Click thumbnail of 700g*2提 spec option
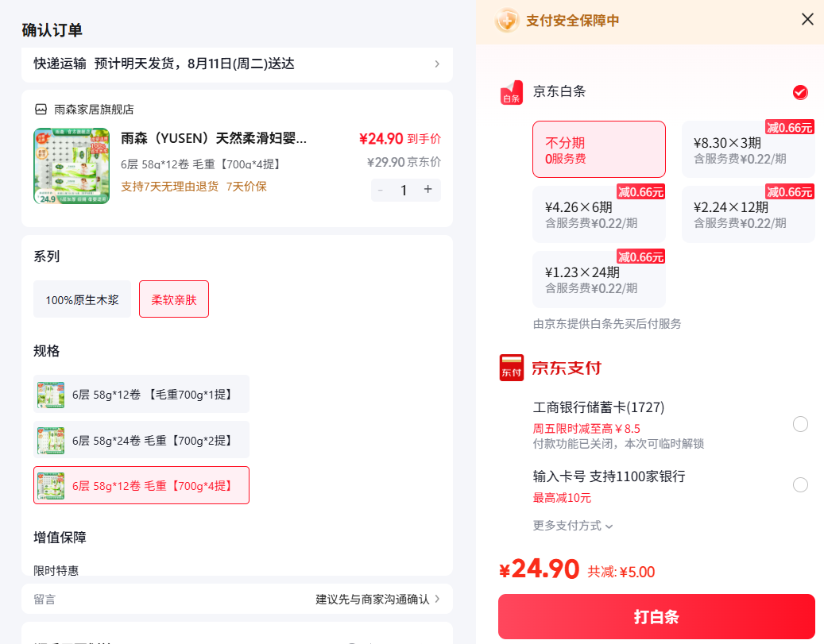This screenshot has width=824, height=644. [51, 440]
